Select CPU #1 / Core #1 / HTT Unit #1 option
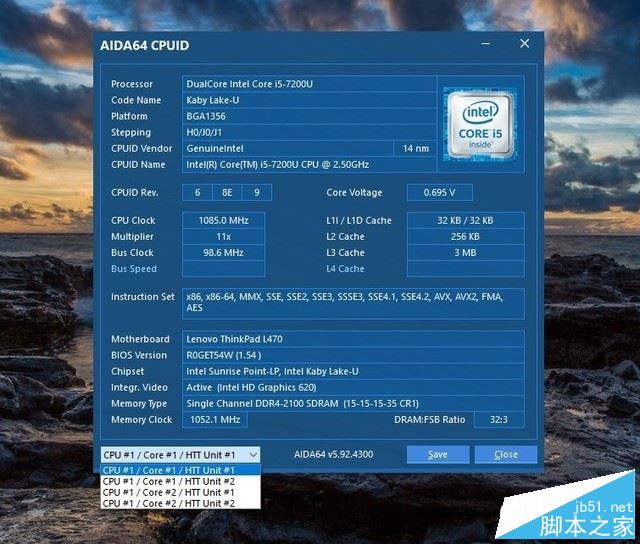Image resolution: width=640 pixels, height=544 pixels. coord(180,470)
